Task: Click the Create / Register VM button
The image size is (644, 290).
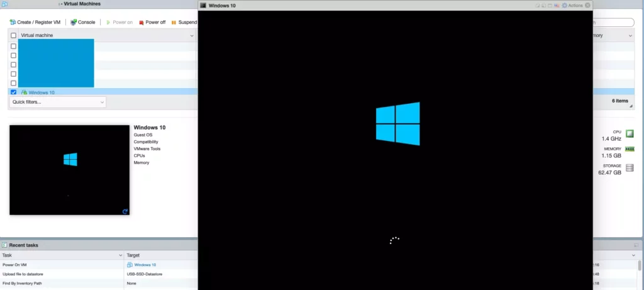Action: 35,22
